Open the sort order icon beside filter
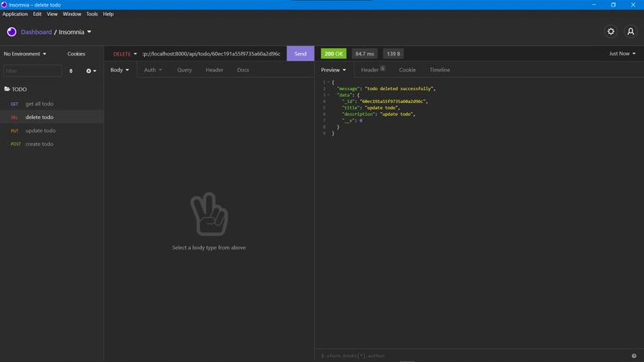The image size is (644, 362). coord(71,71)
